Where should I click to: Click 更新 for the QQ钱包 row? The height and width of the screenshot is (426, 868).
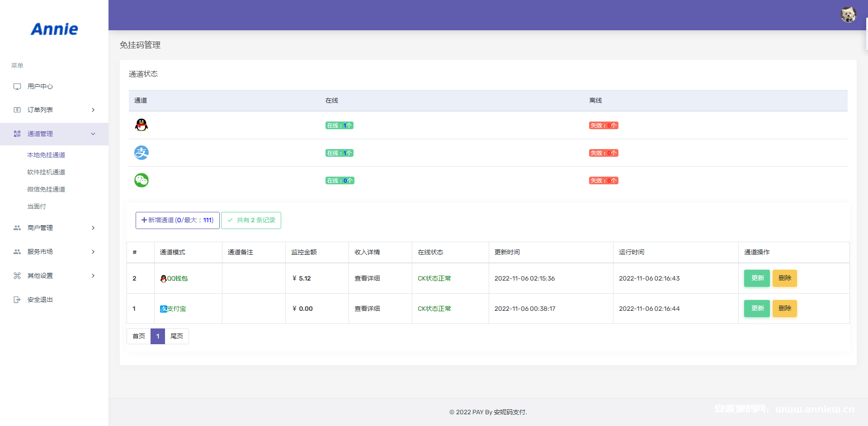click(x=757, y=278)
